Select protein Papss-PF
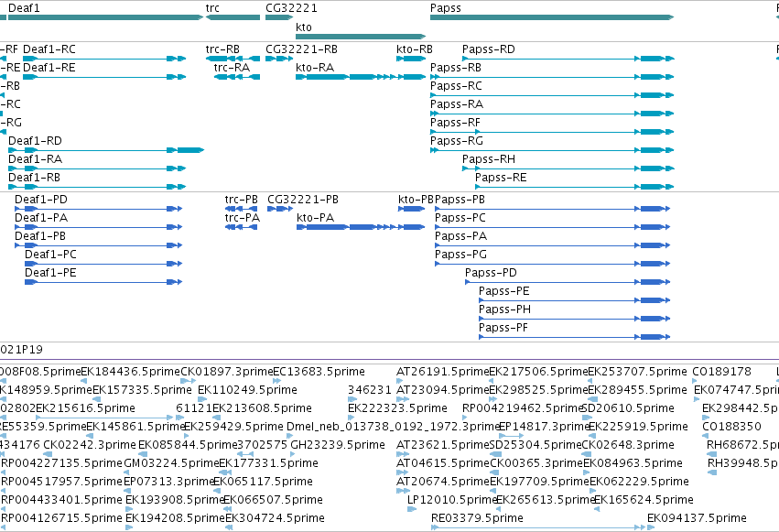Screen dimensions: 779x532 pyautogui.click(x=503, y=329)
